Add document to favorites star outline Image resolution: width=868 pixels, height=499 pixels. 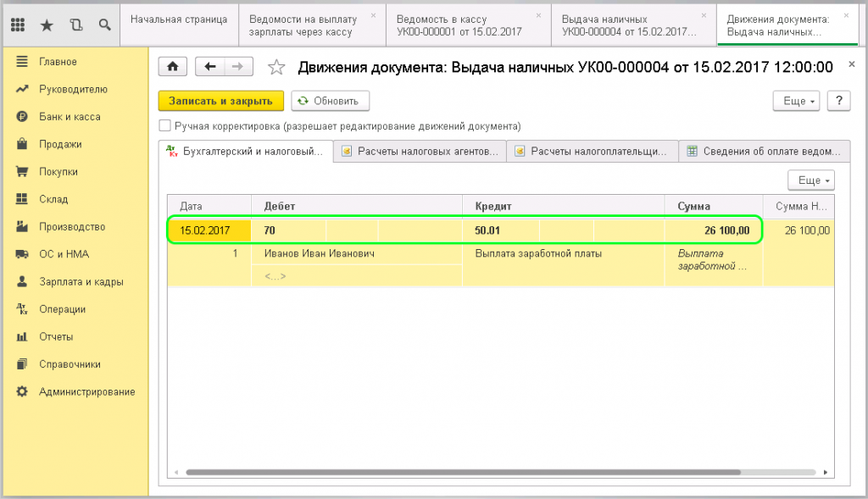tap(275, 67)
